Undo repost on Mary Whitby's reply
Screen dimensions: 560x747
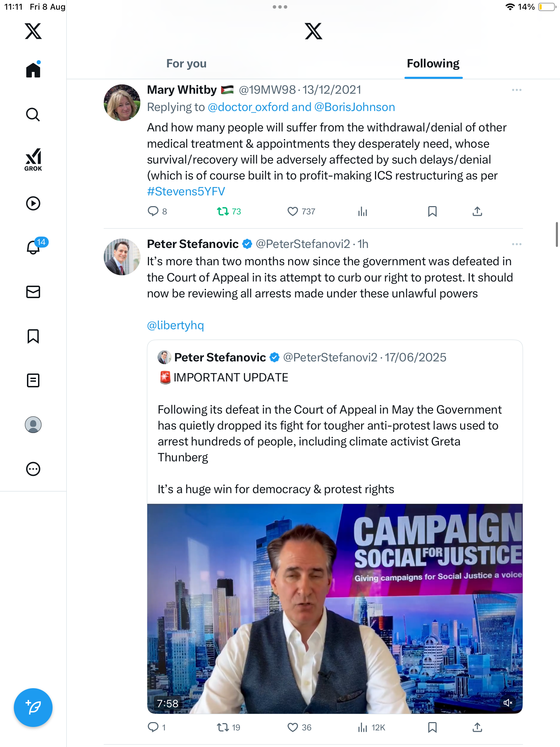[223, 211]
